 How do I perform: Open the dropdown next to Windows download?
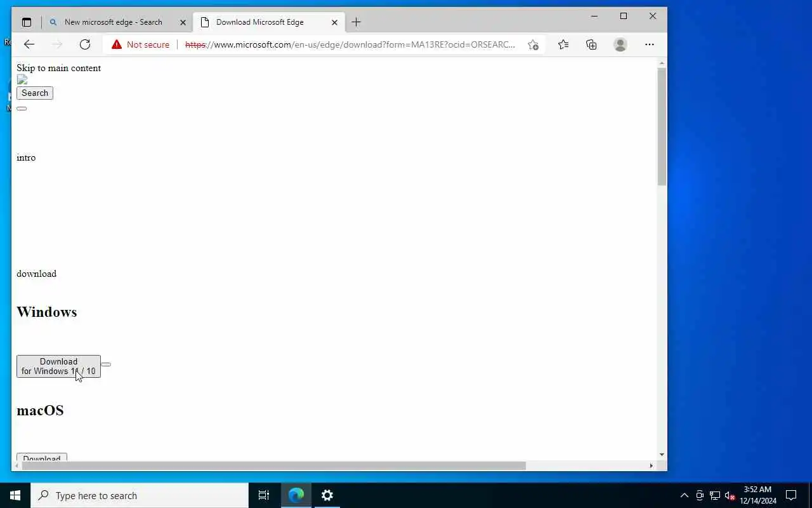(106, 364)
